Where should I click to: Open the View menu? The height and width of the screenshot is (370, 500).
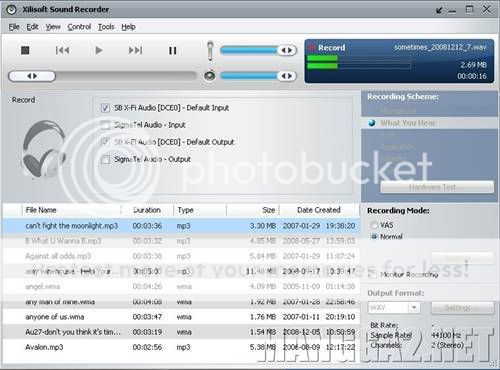point(53,27)
